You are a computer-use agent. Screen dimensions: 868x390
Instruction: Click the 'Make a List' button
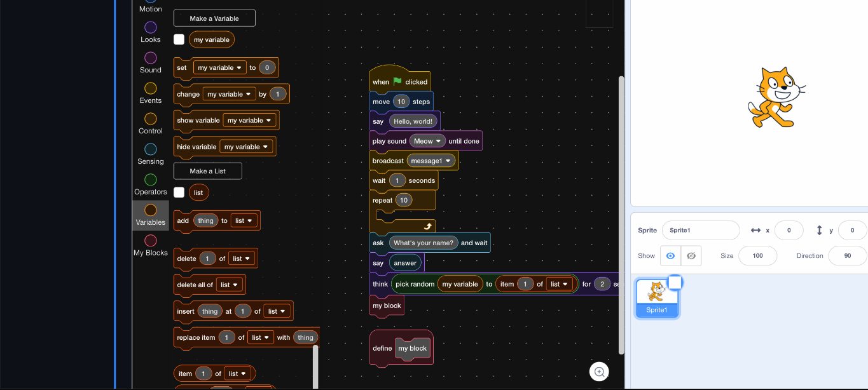[x=207, y=171]
